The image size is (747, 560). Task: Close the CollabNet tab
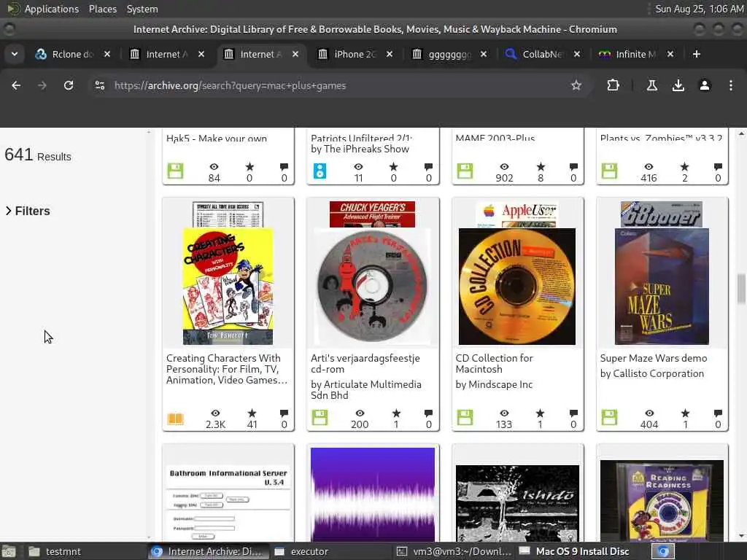(577, 54)
